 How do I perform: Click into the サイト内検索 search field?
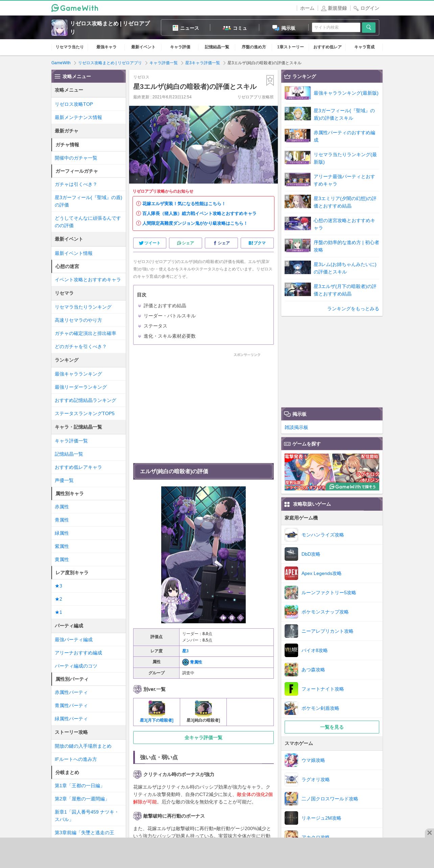pyautogui.click(x=336, y=27)
